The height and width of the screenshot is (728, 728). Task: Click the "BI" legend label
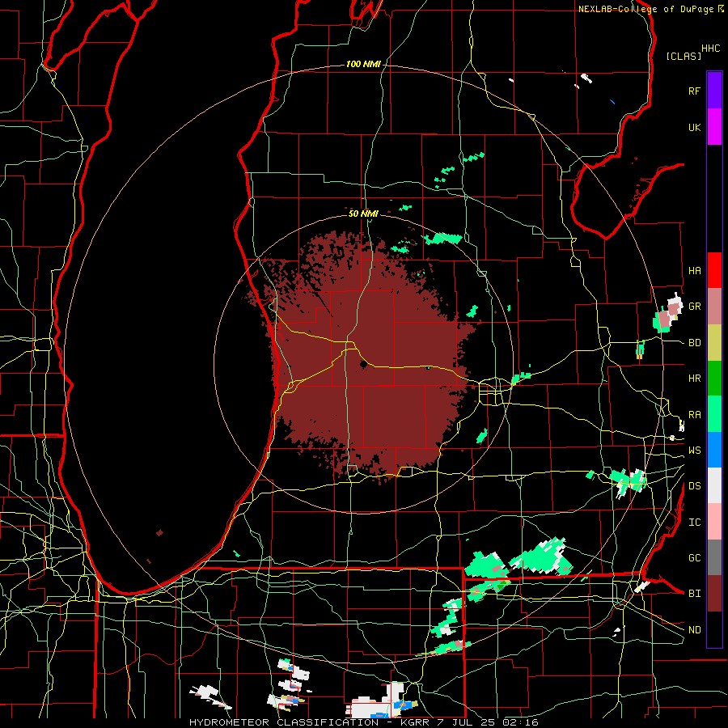click(x=694, y=594)
